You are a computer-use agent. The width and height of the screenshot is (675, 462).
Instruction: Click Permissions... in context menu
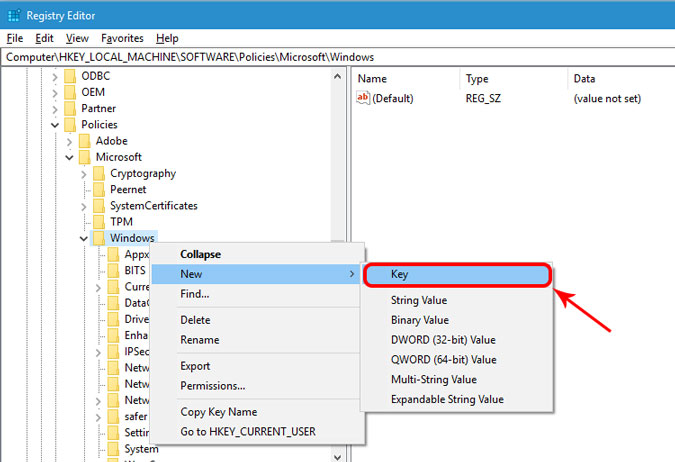212,385
